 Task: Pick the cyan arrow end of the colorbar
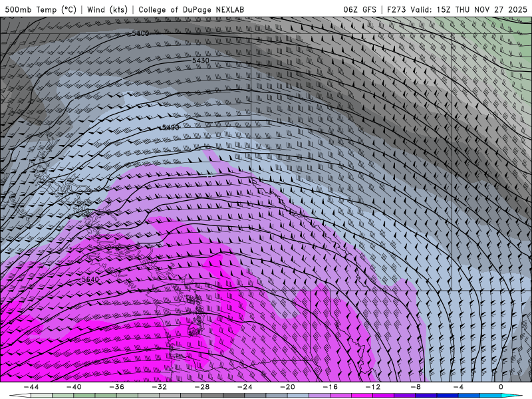[511, 396]
